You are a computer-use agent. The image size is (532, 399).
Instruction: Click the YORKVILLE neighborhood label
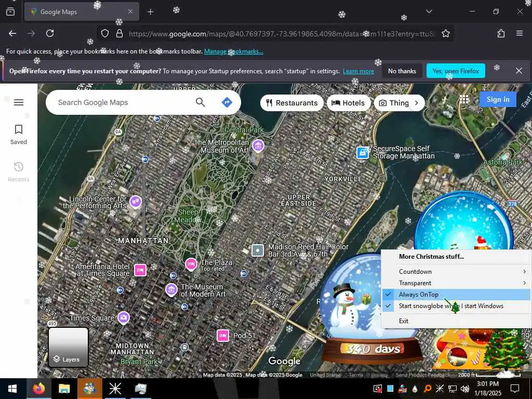point(343,179)
